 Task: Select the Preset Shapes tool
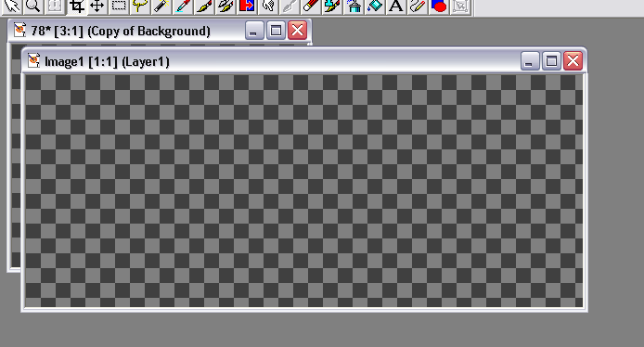pyautogui.click(x=439, y=6)
